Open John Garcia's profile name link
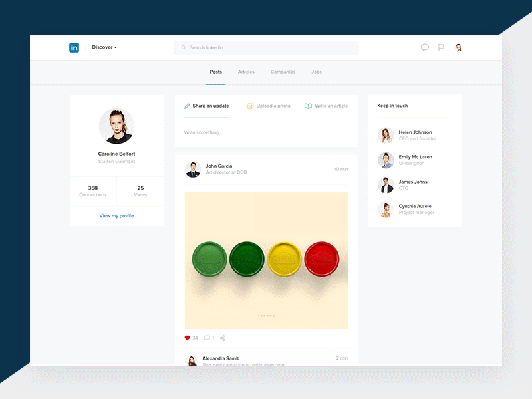The height and width of the screenshot is (399, 532). tap(219, 166)
